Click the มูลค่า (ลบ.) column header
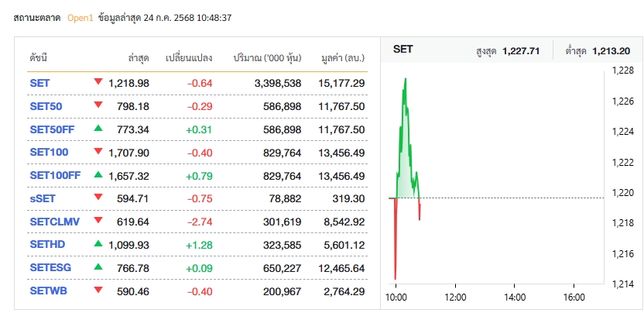 click(x=343, y=58)
